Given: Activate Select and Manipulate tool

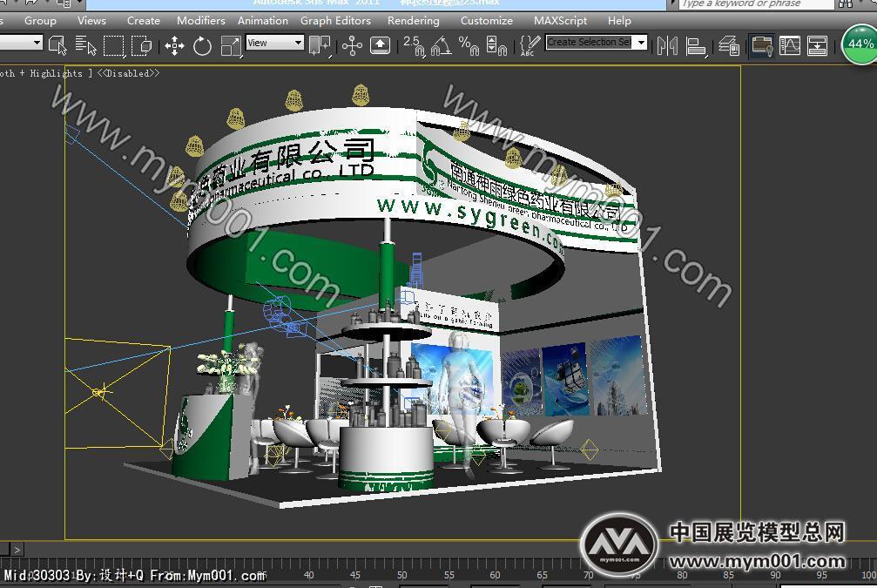Looking at the screenshot, I should [x=352, y=45].
